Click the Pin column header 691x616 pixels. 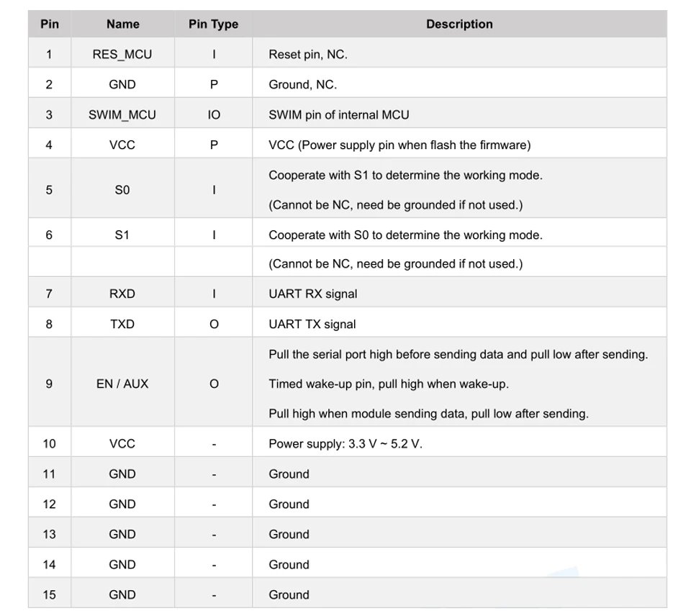coord(50,24)
